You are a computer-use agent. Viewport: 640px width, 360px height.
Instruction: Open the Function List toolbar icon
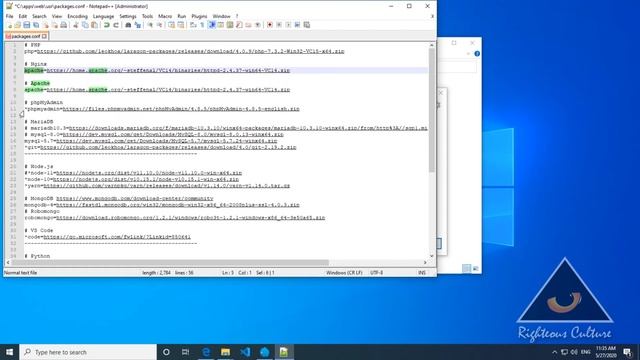pyautogui.click(x=239, y=25)
